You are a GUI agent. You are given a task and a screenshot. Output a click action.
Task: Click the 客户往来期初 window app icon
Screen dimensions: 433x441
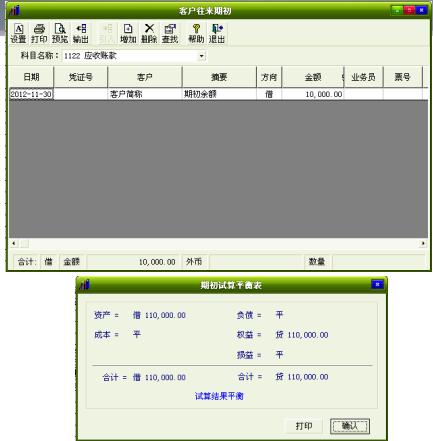pos(15,11)
